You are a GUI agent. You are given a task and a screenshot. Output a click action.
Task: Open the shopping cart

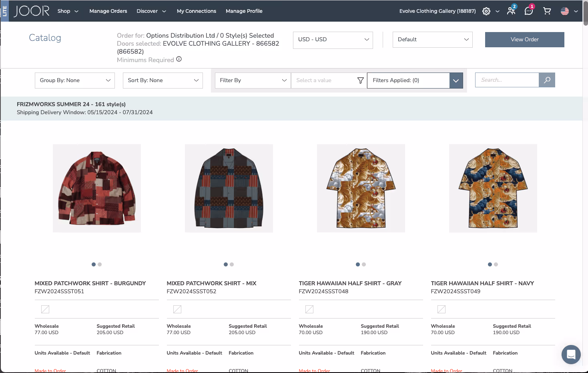pos(547,11)
